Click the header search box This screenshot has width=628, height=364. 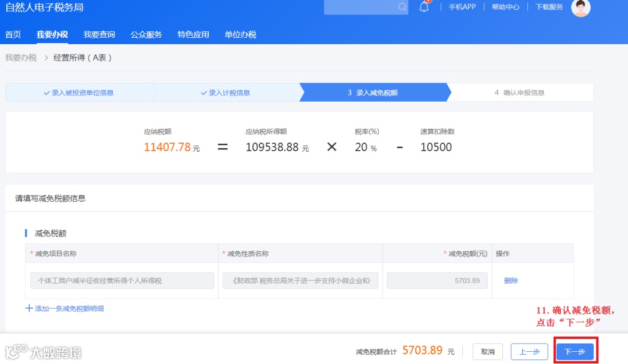tap(366, 7)
